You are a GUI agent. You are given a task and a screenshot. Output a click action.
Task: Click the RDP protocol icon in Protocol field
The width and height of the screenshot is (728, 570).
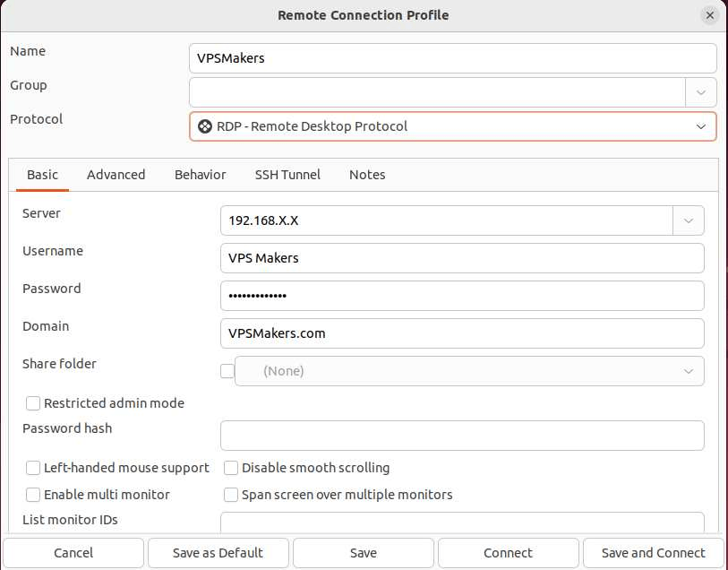205,126
